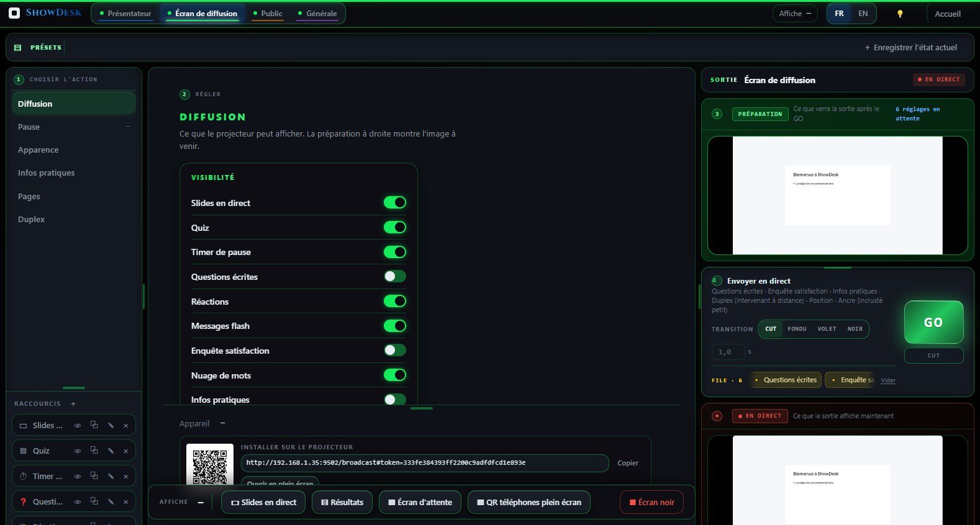980x525 pixels.
Task: Open the Apparence action
Action: click(73, 150)
